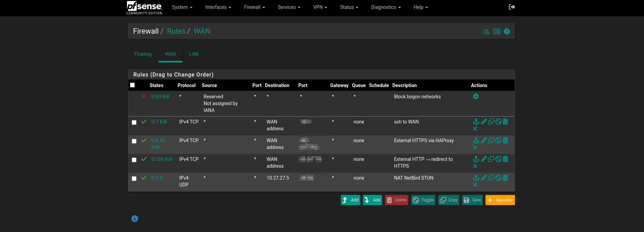Screen dimensions: 644x232
Task: Click the Rules breadcrumb link
Action: click(176, 31)
